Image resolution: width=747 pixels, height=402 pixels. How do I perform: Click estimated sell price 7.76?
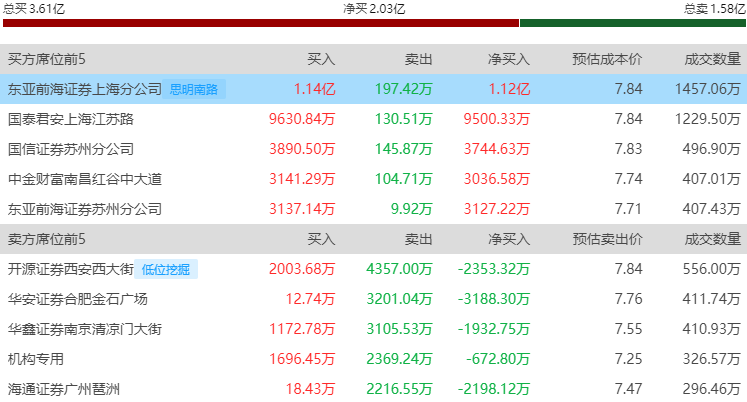628,299
